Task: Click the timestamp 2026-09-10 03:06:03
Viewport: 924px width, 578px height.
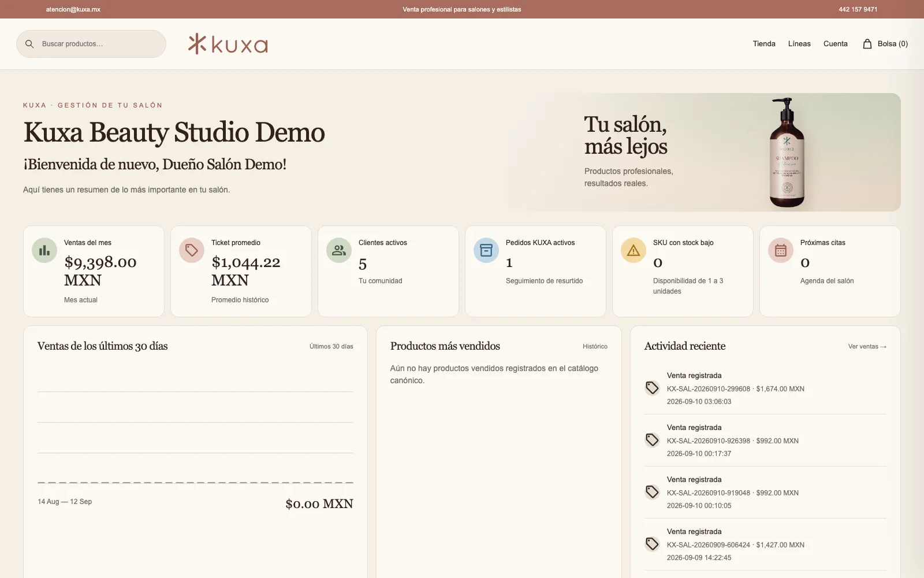Action: (699, 402)
